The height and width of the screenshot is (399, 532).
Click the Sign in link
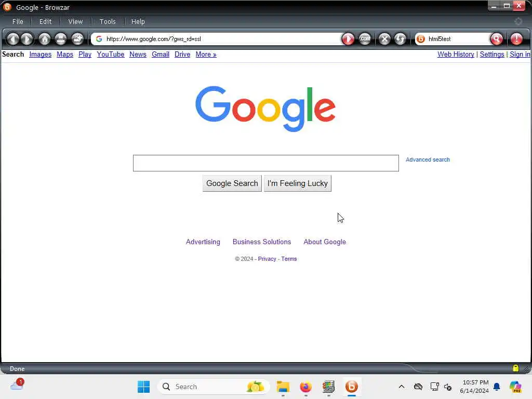(x=520, y=54)
